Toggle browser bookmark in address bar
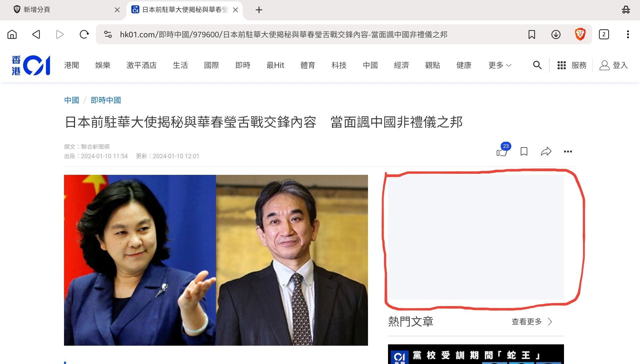 tap(532, 34)
